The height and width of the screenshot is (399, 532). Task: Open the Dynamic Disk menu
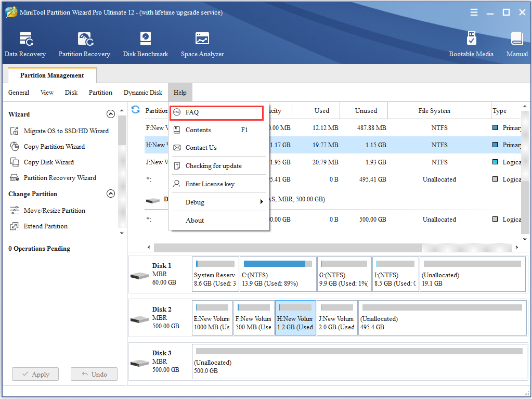click(142, 92)
